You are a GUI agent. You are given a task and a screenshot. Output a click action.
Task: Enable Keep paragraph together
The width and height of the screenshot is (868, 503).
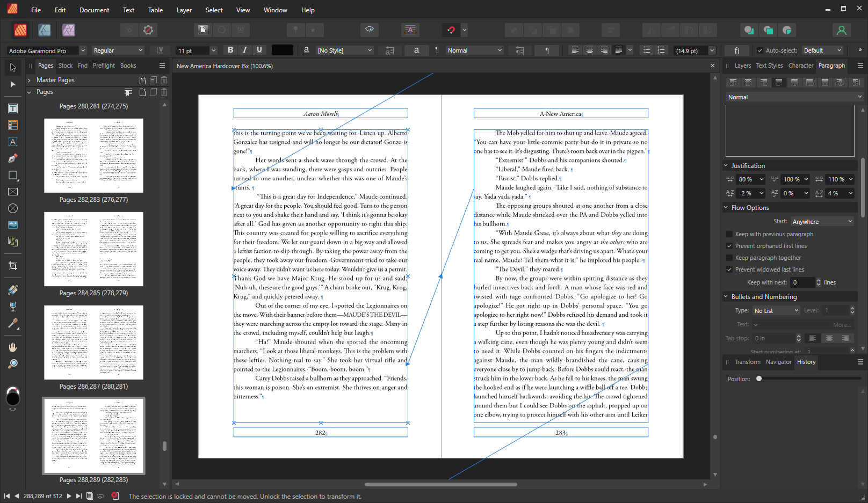(729, 258)
